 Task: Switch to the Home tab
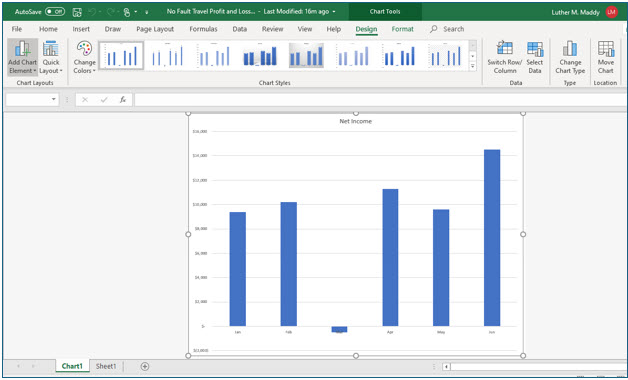coord(48,29)
